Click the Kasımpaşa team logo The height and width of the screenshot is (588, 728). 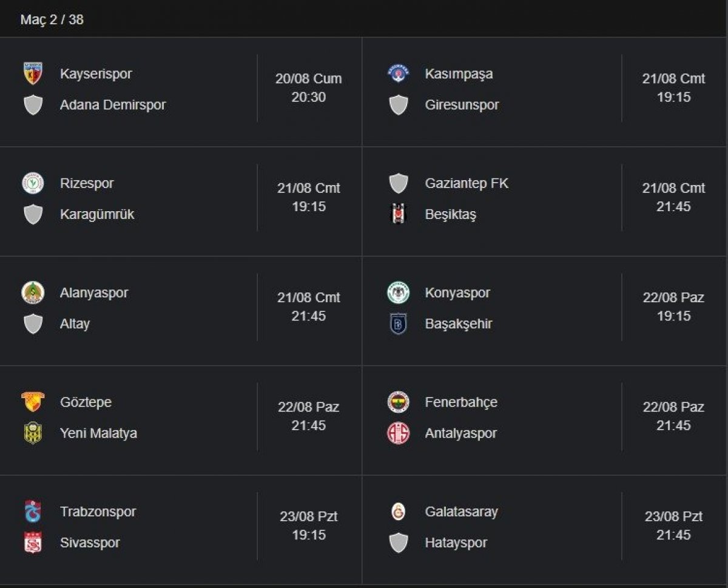click(399, 73)
